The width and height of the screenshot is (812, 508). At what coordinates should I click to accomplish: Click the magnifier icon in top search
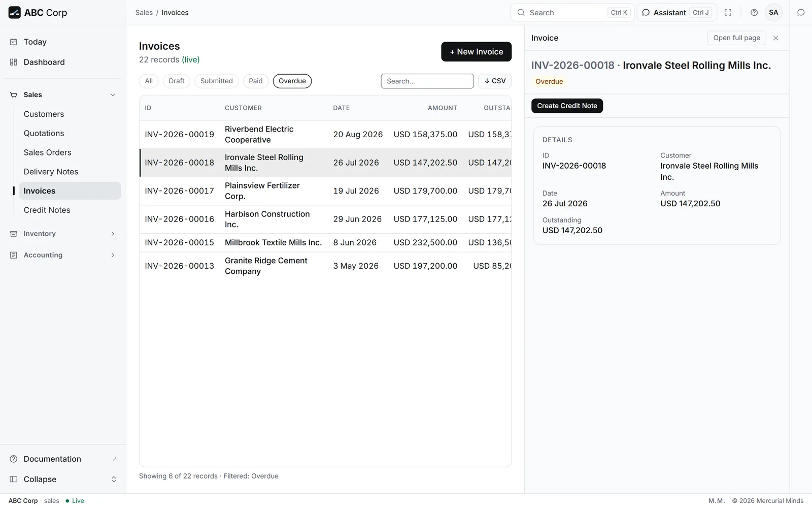(521, 13)
